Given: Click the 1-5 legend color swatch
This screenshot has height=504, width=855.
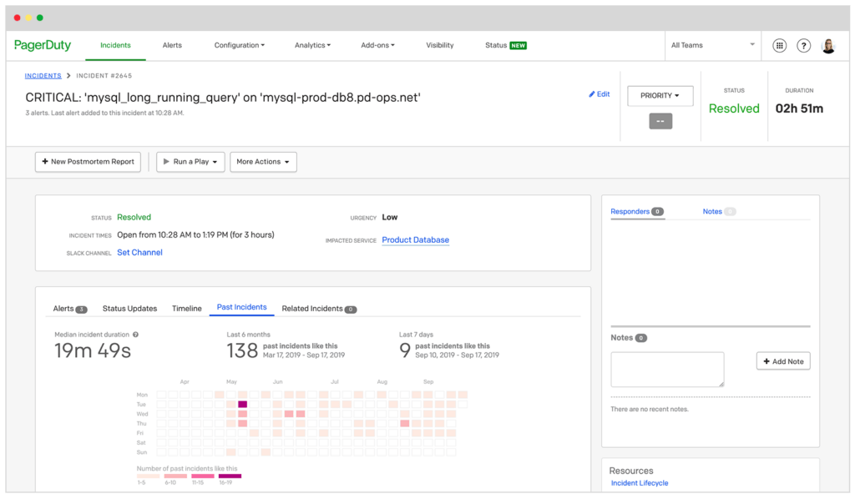Looking at the screenshot, I should point(148,476).
